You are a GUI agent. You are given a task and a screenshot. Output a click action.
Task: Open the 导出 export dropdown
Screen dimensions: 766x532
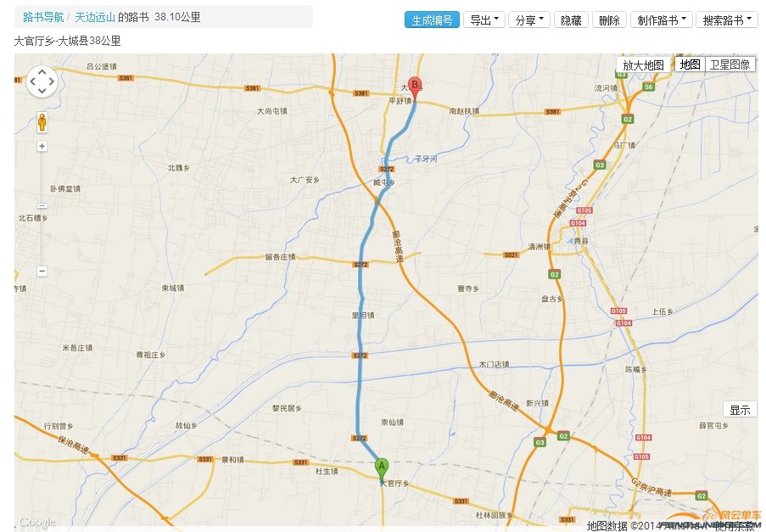pos(484,19)
